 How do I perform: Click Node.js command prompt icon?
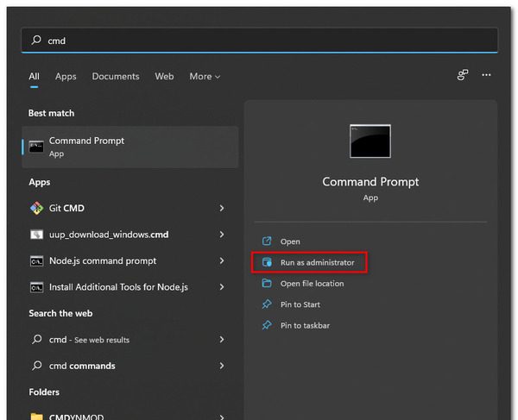tap(36, 261)
